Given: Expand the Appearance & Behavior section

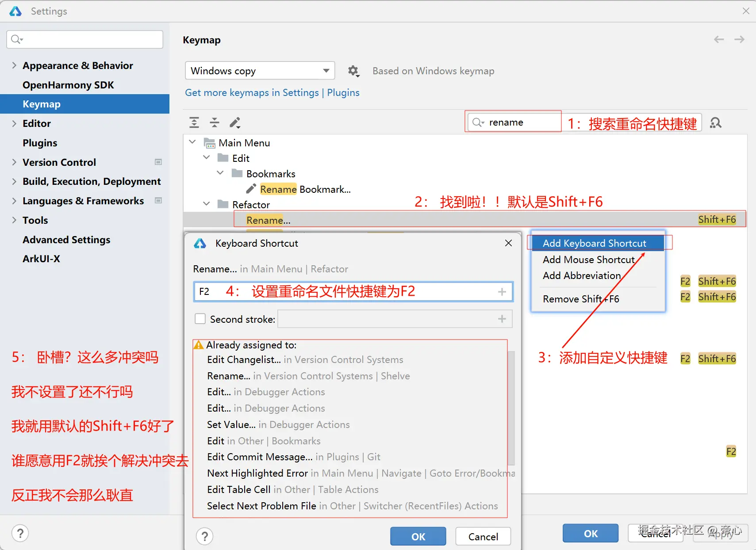Looking at the screenshot, I should click(x=14, y=65).
